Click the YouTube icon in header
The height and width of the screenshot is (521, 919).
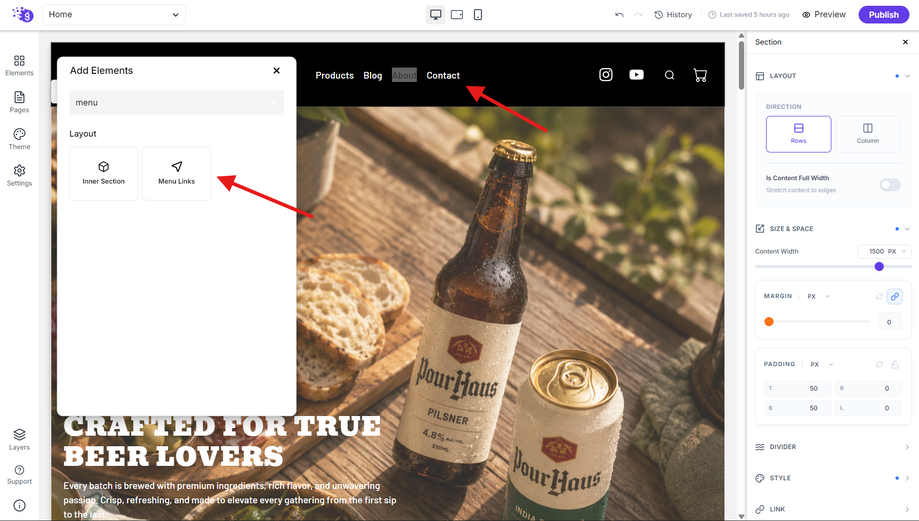point(637,74)
